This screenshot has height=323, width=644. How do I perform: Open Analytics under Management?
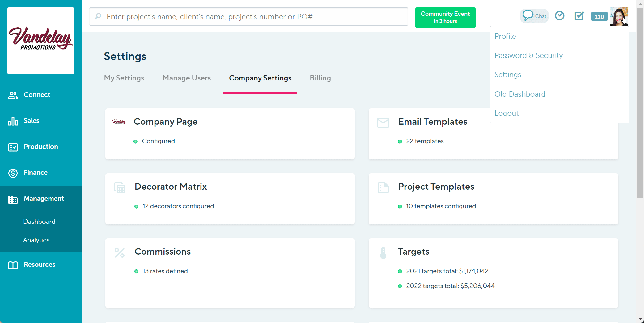point(36,240)
